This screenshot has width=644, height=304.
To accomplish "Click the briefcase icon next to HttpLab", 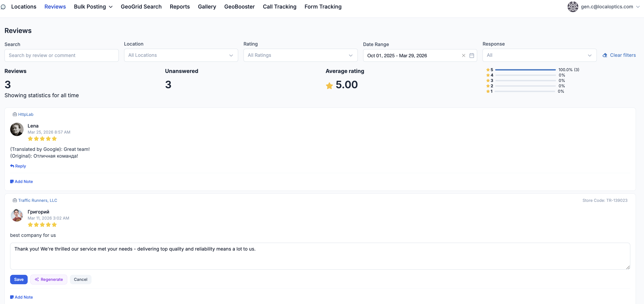I will coord(15,114).
